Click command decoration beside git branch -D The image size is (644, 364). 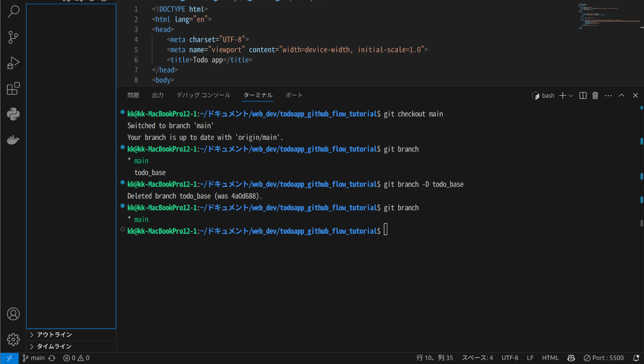pos(122,183)
